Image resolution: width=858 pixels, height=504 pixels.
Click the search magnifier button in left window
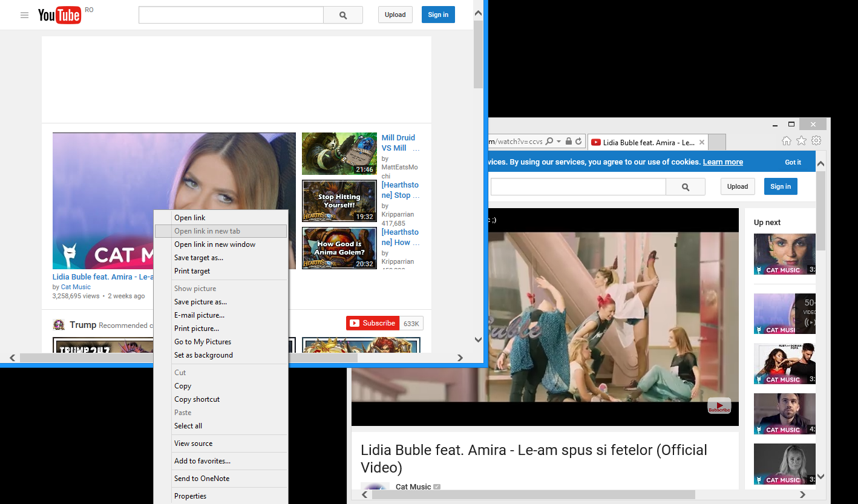[343, 15]
